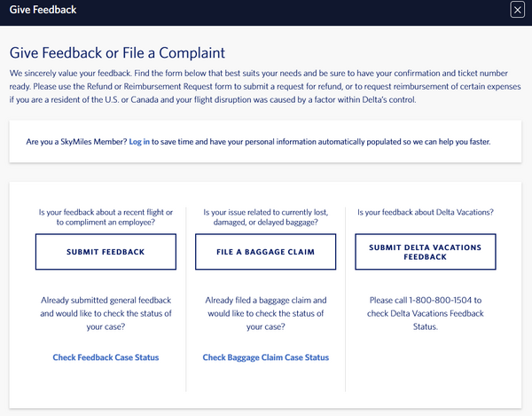
Task: Click the already filed baggage claim text
Action: (266, 313)
